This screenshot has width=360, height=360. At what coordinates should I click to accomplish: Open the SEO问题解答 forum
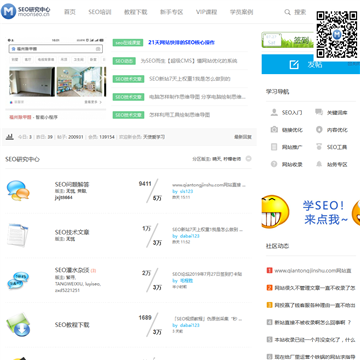[72, 184]
